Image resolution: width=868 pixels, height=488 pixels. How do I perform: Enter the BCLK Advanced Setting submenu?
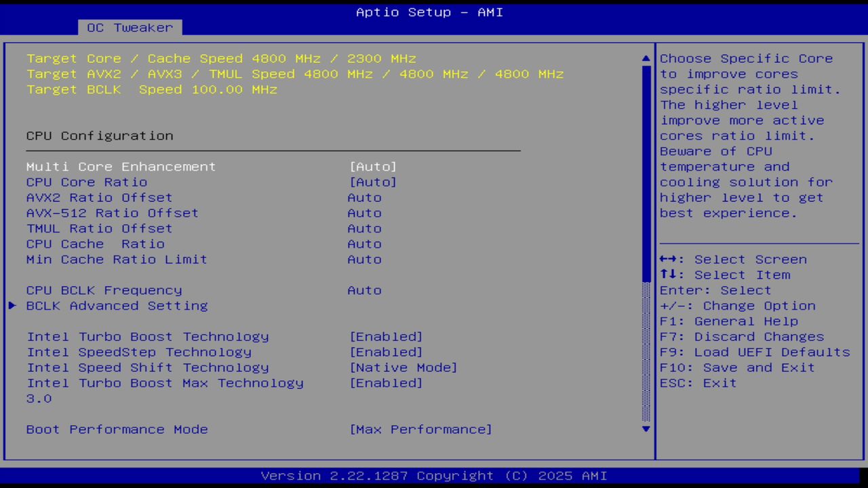(x=117, y=306)
